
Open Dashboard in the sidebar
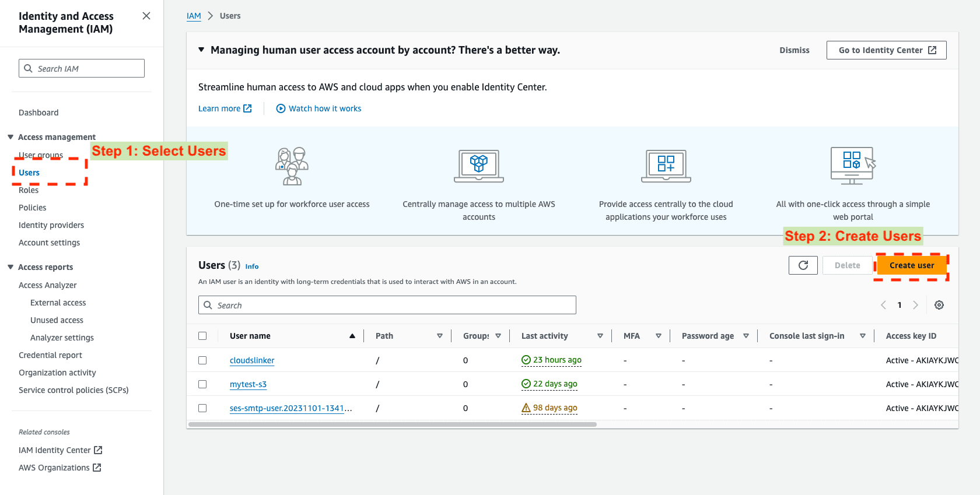(x=38, y=113)
